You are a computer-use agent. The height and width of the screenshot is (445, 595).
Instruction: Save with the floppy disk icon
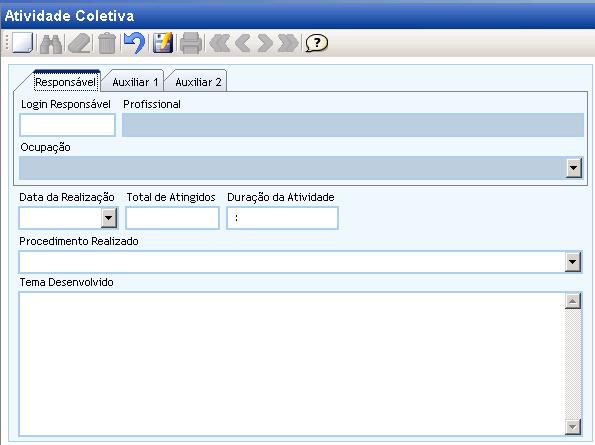click(163, 43)
